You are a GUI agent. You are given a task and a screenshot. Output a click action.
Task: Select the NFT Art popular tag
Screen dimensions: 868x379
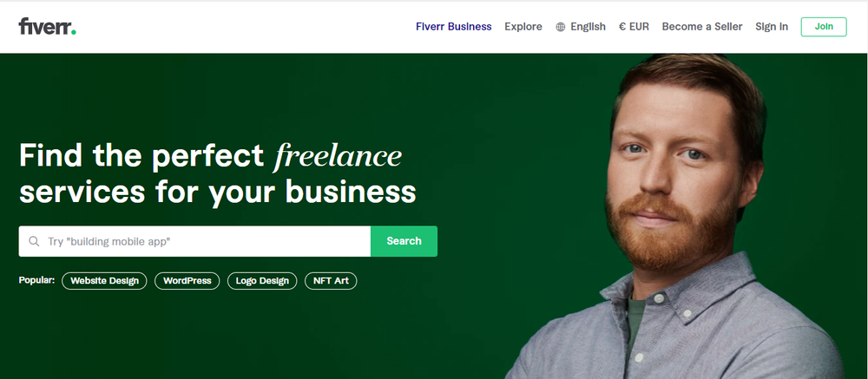[x=331, y=280]
